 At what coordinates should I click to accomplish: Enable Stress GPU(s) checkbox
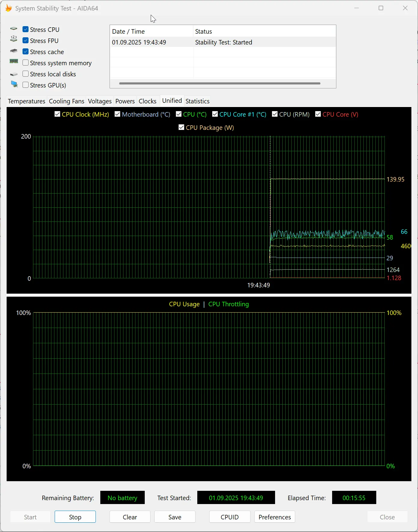tap(26, 85)
